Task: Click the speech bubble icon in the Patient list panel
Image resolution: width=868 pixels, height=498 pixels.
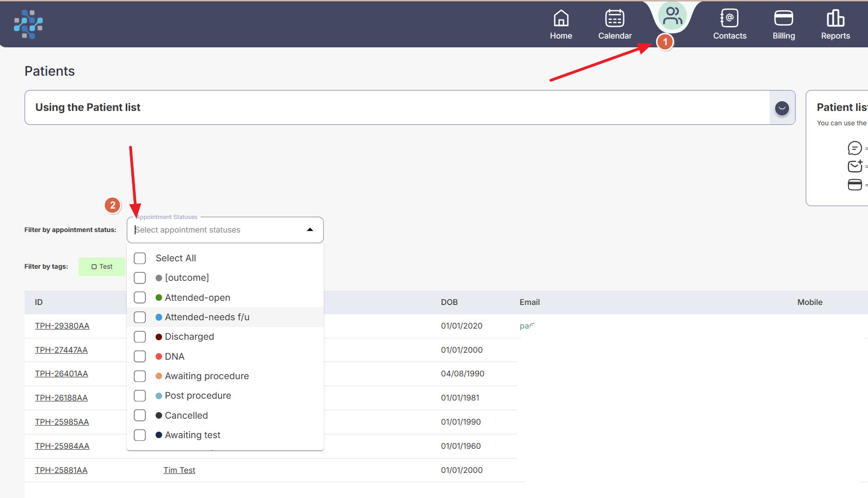Action: point(854,148)
